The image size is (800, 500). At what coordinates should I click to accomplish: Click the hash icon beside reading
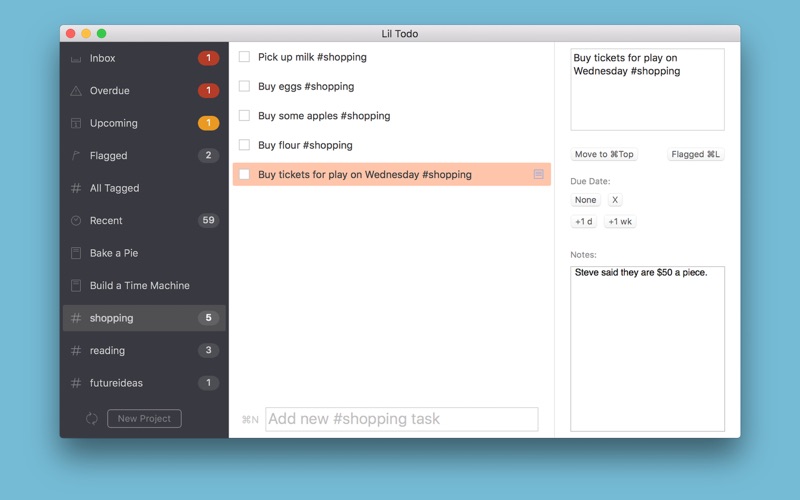(76, 351)
